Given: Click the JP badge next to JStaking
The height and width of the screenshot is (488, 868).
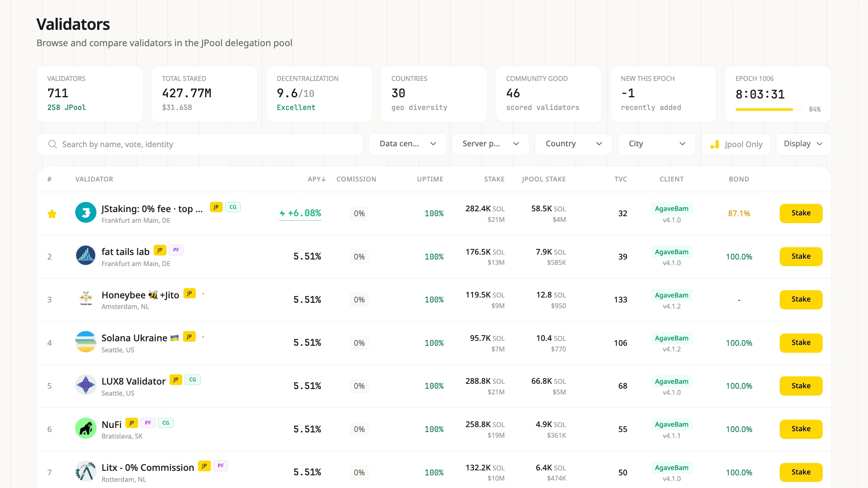Looking at the screenshot, I should pos(216,207).
